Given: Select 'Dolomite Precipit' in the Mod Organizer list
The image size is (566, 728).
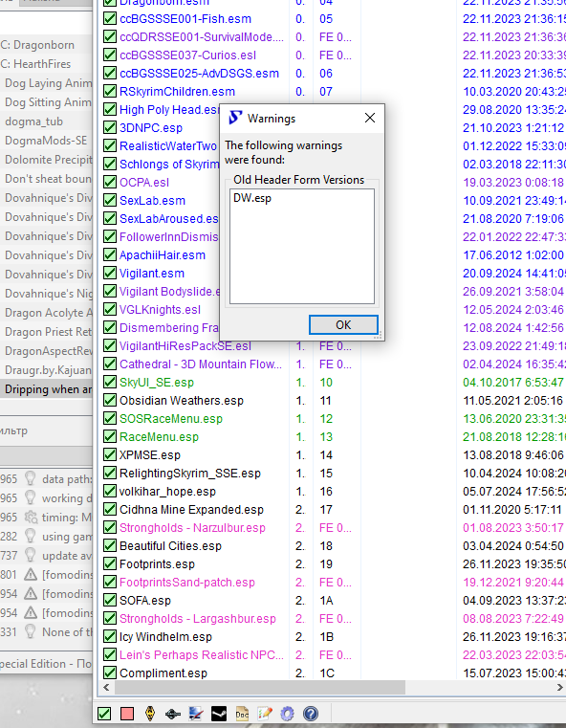Looking at the screenshot, I should pos(47,159).
